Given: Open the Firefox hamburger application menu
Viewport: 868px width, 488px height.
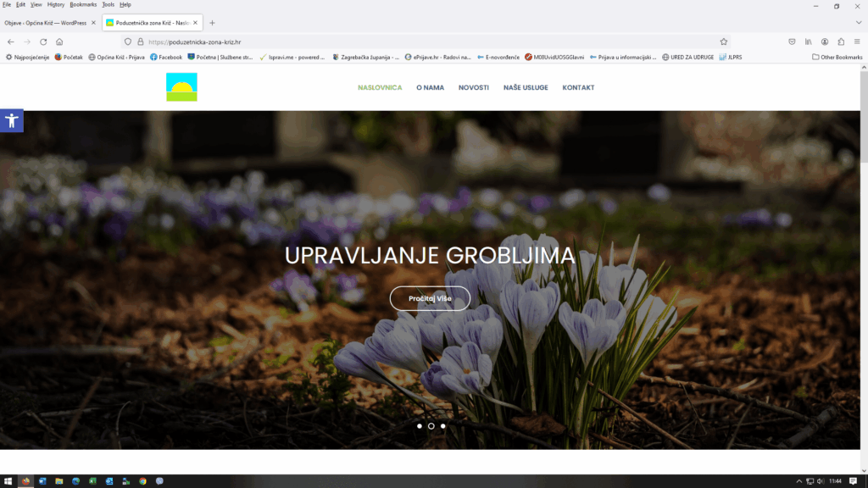Looking at the screenshot, I should (856, 42).
